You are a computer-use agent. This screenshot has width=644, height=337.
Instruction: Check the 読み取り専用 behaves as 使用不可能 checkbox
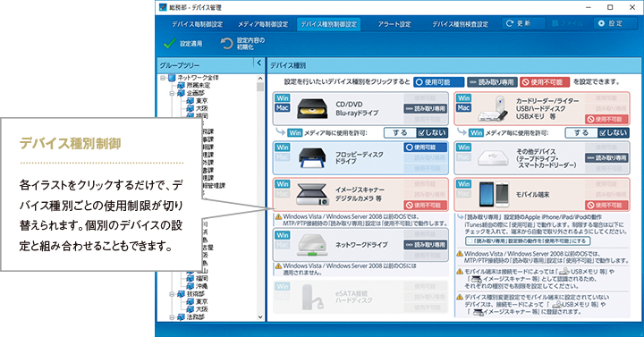pos(470,241)
